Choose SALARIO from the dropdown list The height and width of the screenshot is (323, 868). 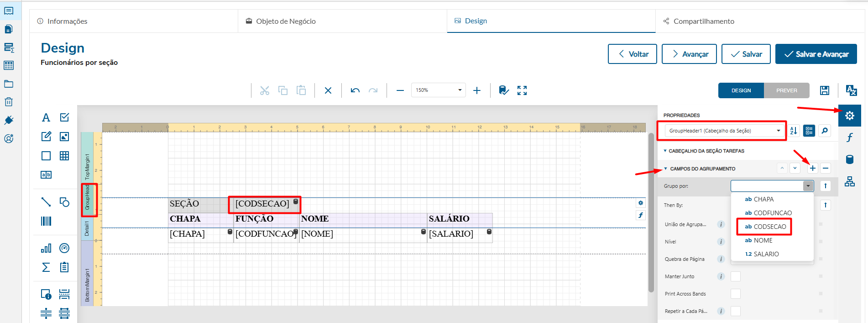coord(772,254)
